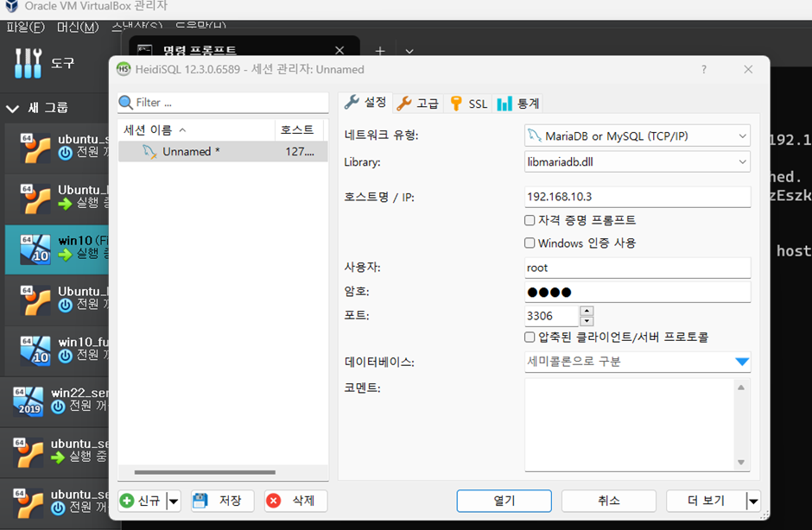The height and width of the screenshot is (530, 812).
Task: Close the command prompt terminal tab
Action: [339, 50]
